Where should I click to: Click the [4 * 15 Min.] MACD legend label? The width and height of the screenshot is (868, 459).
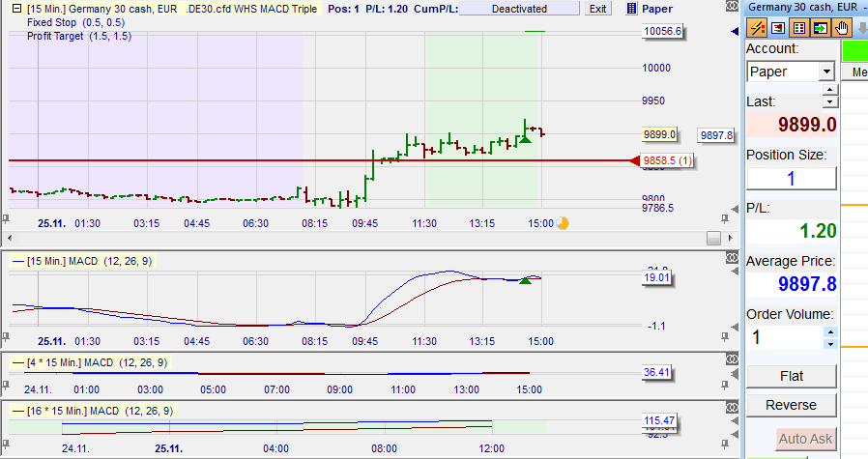(90, 362)
